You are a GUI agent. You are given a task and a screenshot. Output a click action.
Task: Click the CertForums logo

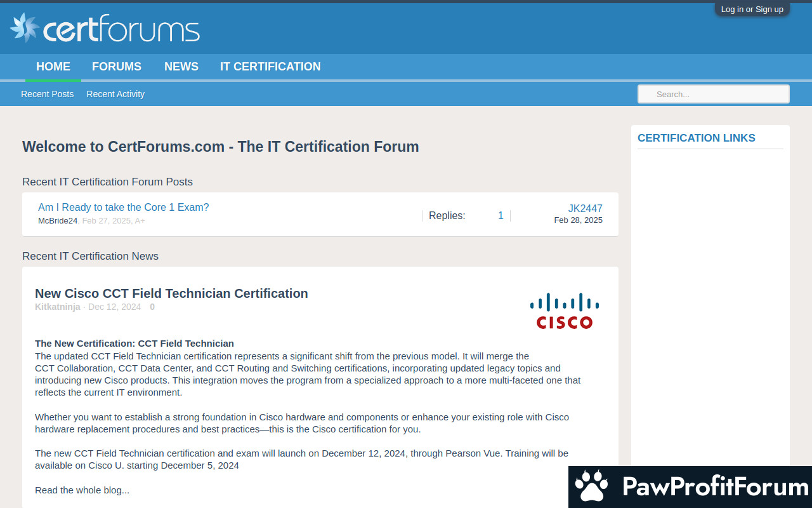click(105, 29)
